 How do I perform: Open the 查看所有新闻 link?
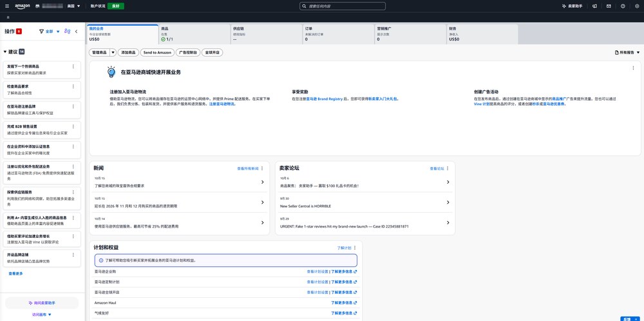(248, 168)
